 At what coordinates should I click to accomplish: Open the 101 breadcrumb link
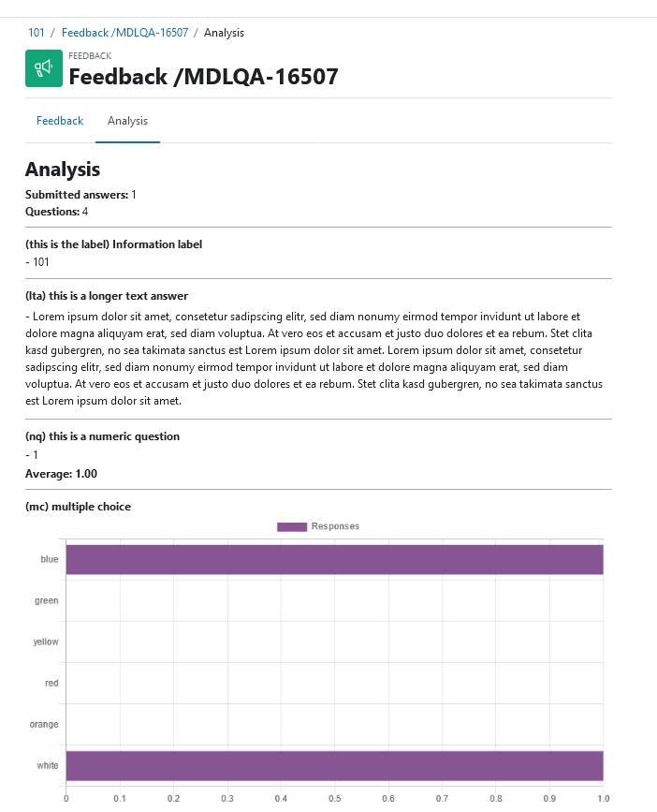36,33
